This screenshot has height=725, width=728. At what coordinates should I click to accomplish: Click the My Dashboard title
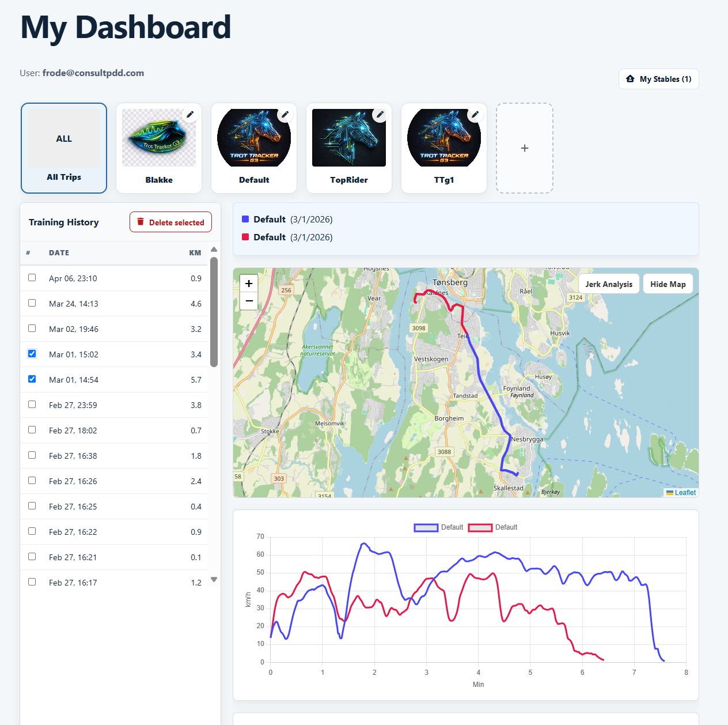pos(126,27)
